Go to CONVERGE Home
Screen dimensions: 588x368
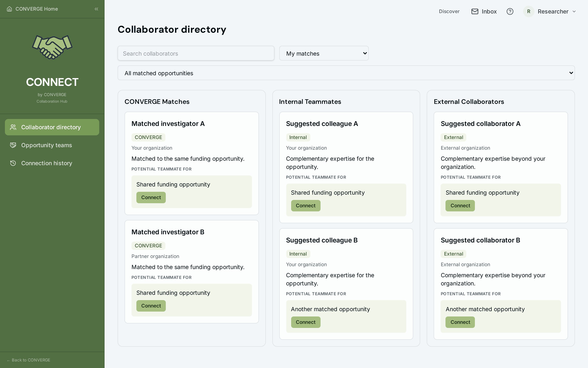[x=32, y=9]
